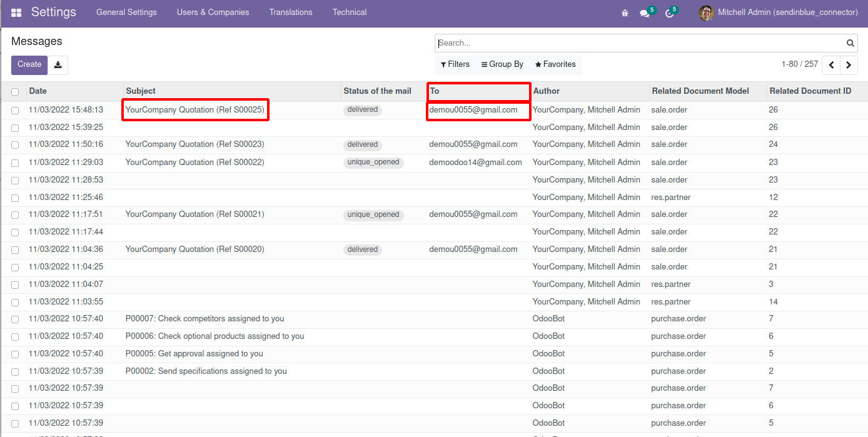Open the Technical menu
The width and height of the screenshot is (868, 437).
(350, 13)
